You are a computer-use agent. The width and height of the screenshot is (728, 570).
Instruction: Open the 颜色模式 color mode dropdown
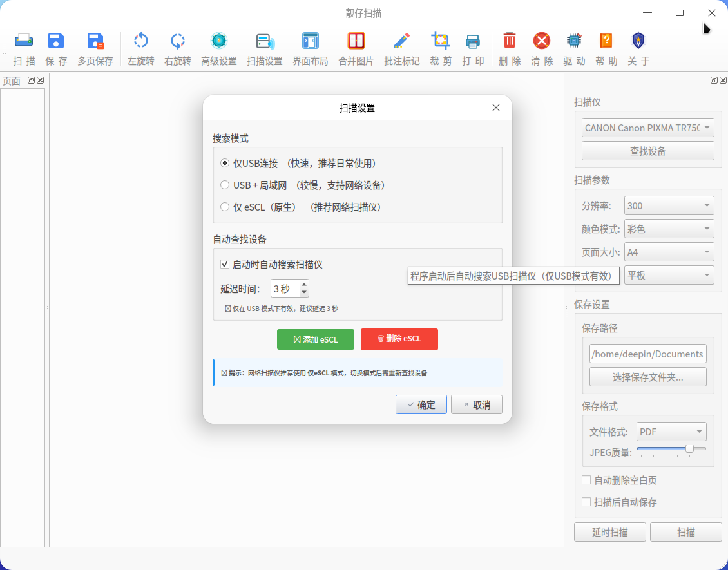pos(669,229)
